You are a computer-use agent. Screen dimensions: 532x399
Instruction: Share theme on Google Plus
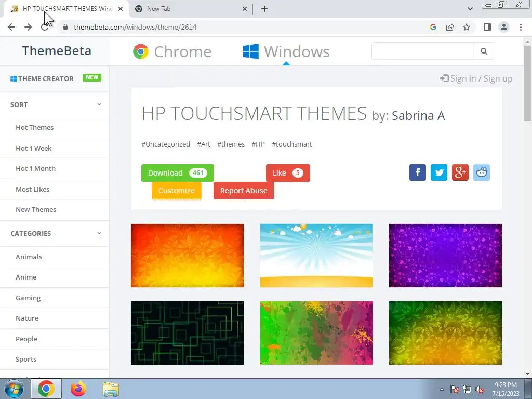pyautogui.click(x=460, y=172)
